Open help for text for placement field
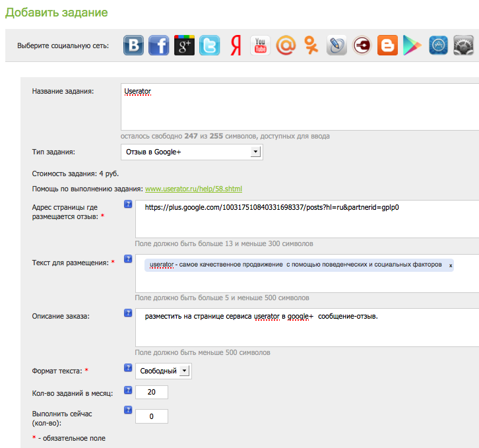479x448 pixels. coord(128,259)
